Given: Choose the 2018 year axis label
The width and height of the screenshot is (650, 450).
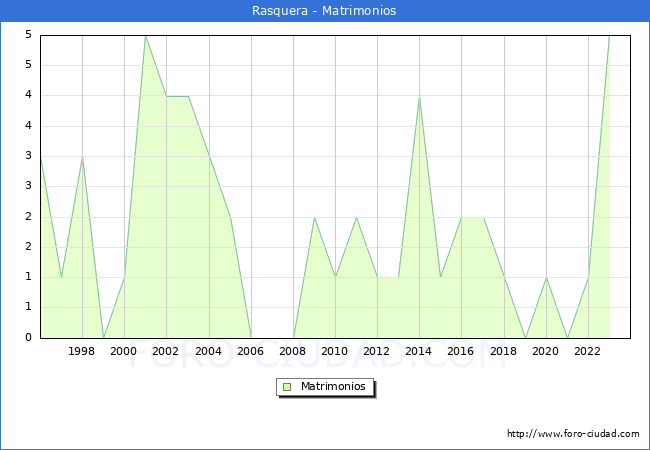Looking at the screenshot, I should pyautogui.click(x=504, y=351).
